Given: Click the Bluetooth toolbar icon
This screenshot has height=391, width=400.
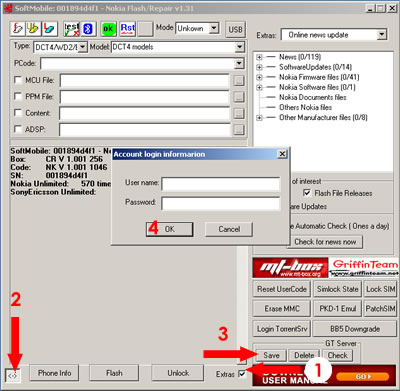Looking at the screenshot, I should (88, 29).
